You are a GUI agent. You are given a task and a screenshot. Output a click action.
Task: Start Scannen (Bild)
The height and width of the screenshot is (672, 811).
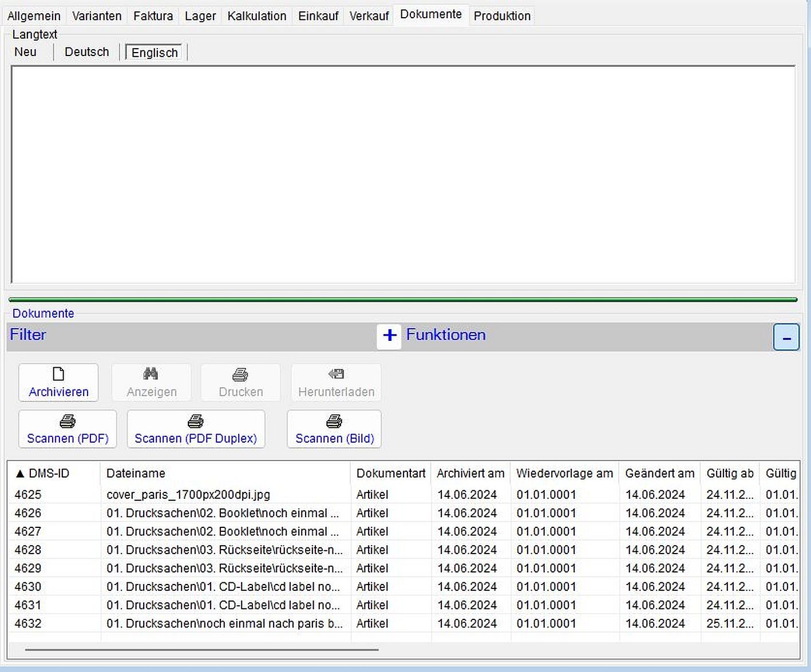[334, 429]
